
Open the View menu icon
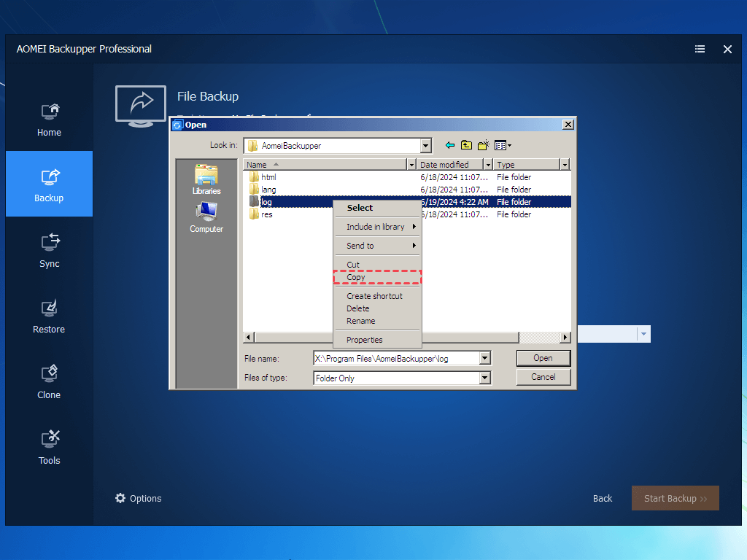(503, 145)
